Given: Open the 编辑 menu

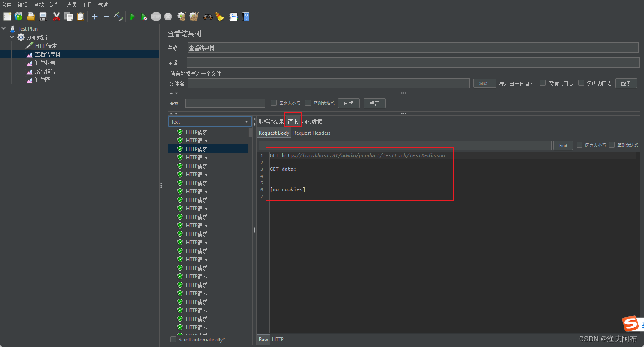Looking at the screenshot, I should 22,5.
